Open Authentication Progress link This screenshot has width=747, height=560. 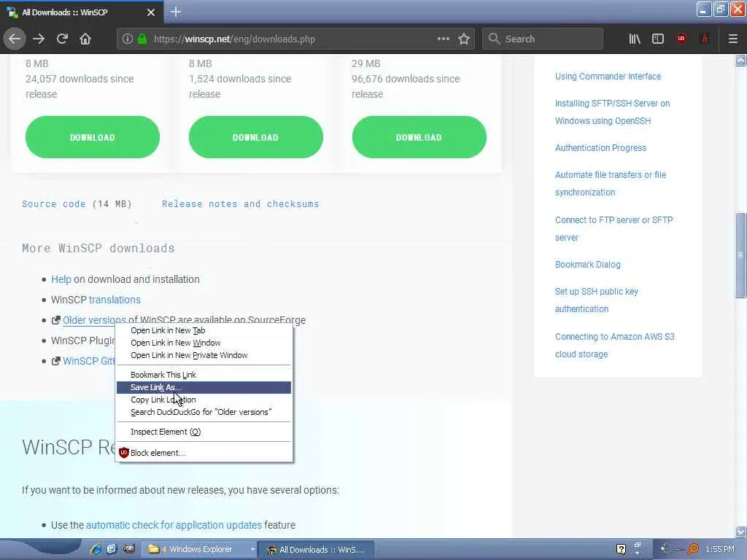pos(600,148)
